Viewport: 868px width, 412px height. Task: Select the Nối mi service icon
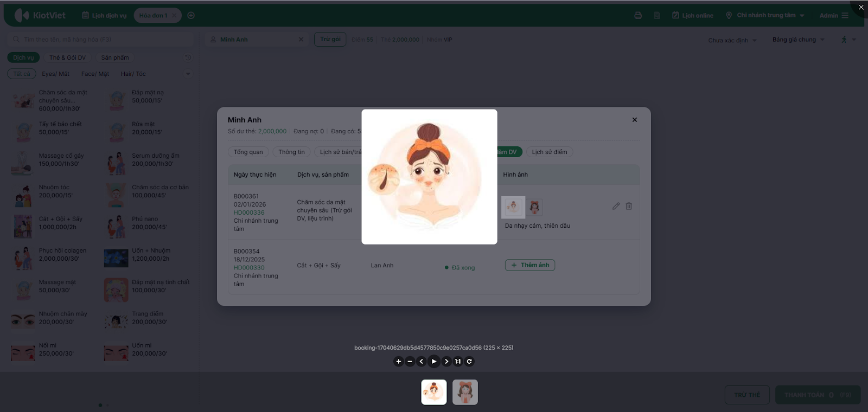click(23, 353)
